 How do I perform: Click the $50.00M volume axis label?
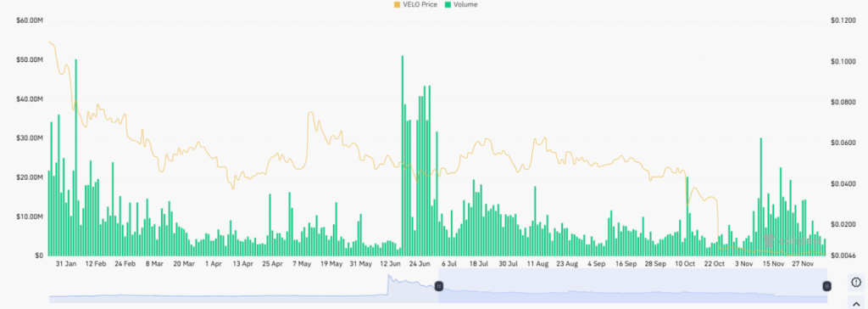(30, 60)
